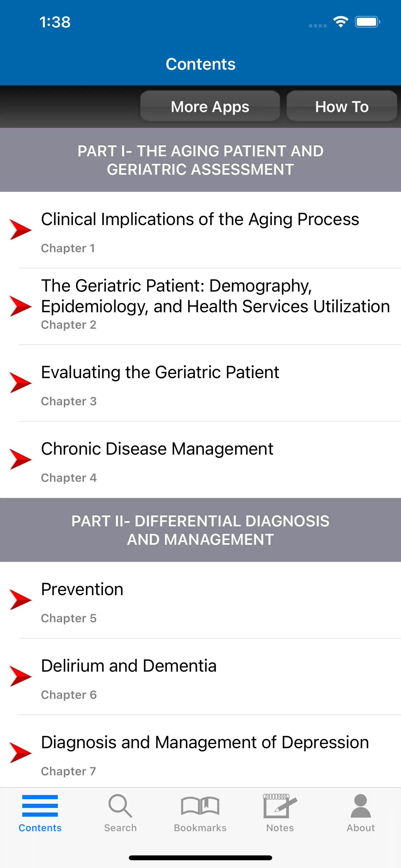Open the Notes notepad icon
The width and height of the screenshot is (401, 868).
(280, 806)
